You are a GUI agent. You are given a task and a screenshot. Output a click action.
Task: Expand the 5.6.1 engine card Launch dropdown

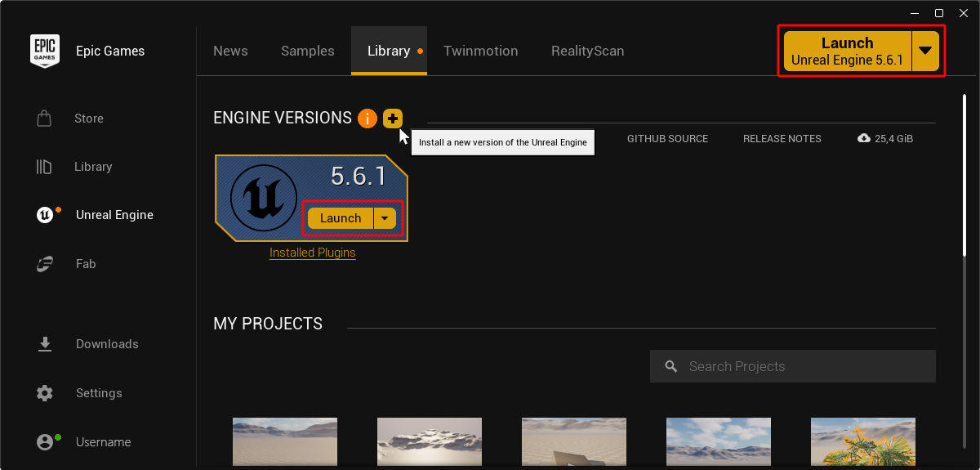(385, 218)
